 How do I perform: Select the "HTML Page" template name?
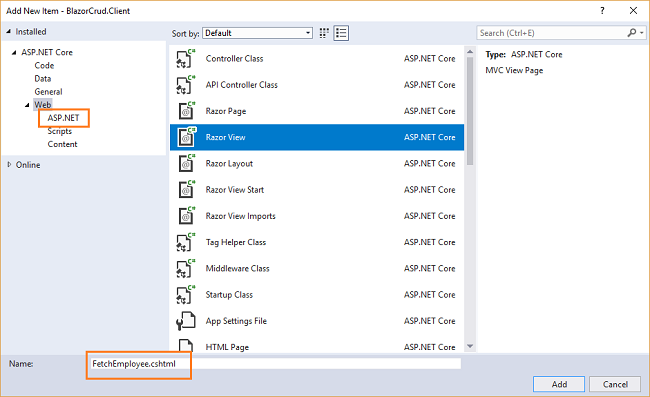[x=227, y=347]
